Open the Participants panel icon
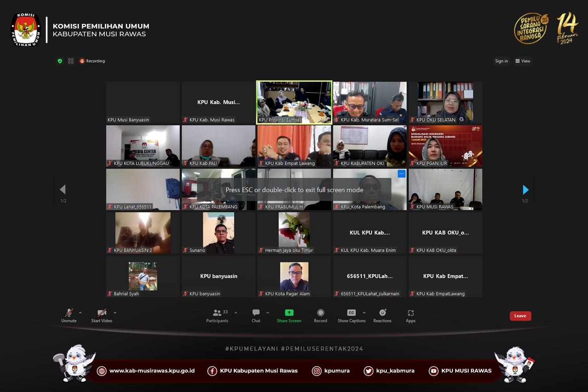Viewport: 588px width, 392px height. click(x=217, y=313)
